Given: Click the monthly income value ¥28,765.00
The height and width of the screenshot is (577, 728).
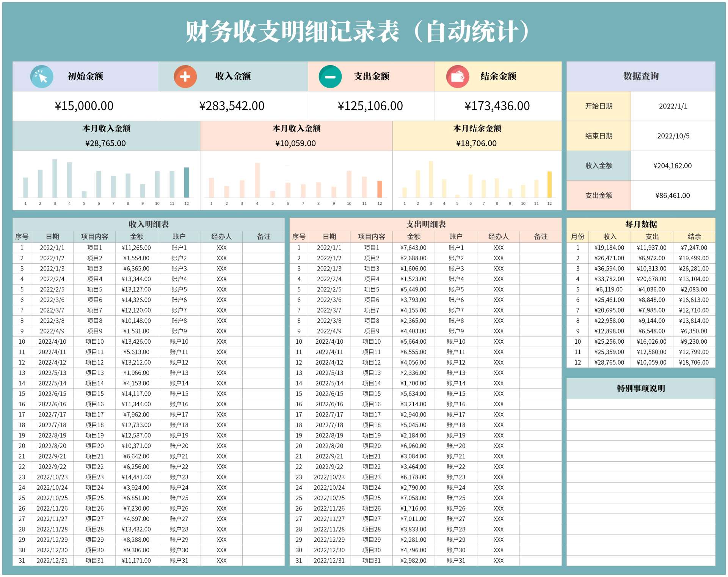Looking at the screenshot, I should [x=106, y=143].
